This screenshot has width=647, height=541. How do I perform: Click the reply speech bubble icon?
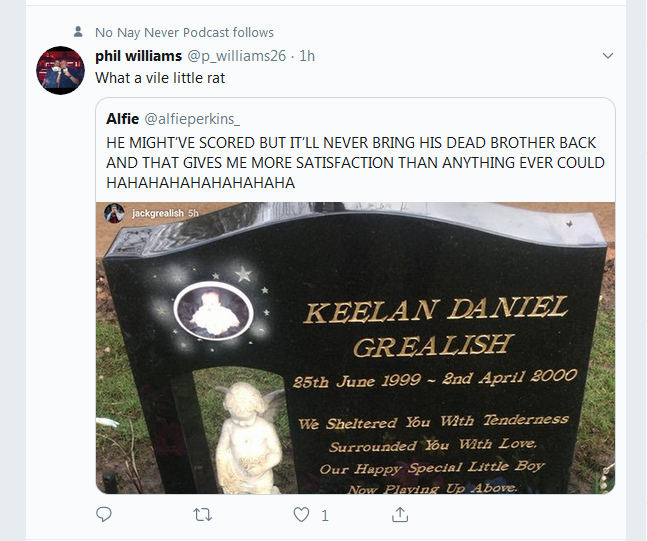click(x=104, y=515)
